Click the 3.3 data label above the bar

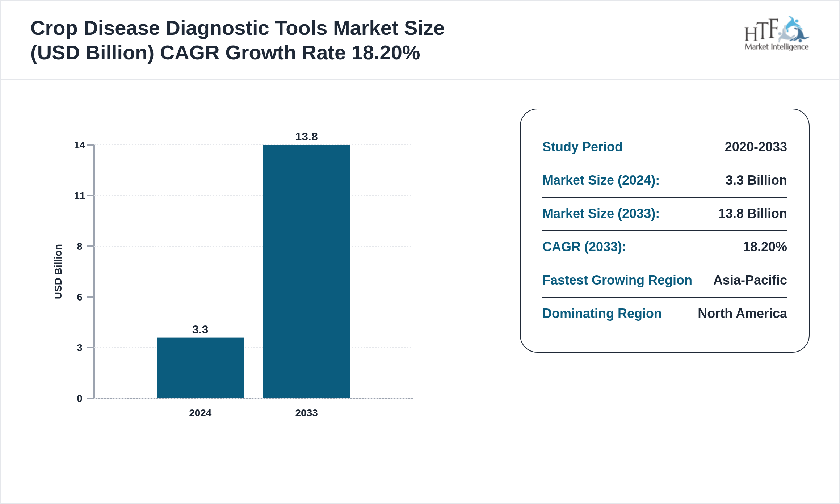[199, 329]
